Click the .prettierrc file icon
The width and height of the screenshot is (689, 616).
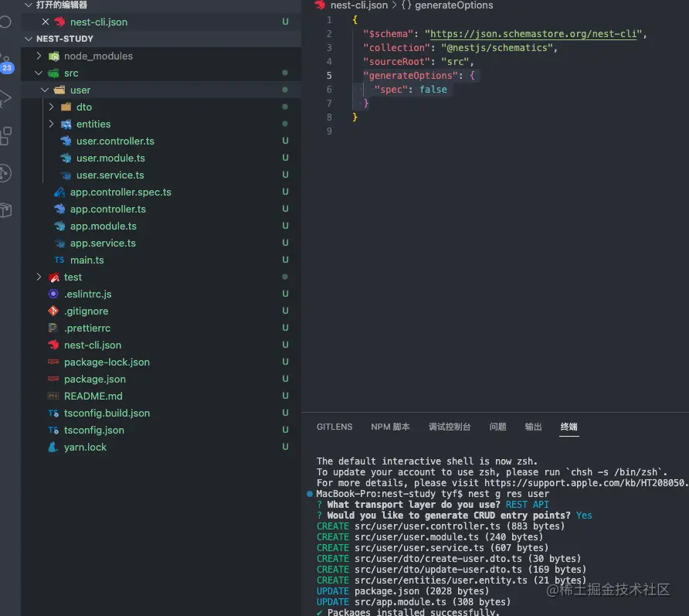(x=53, y=328)
